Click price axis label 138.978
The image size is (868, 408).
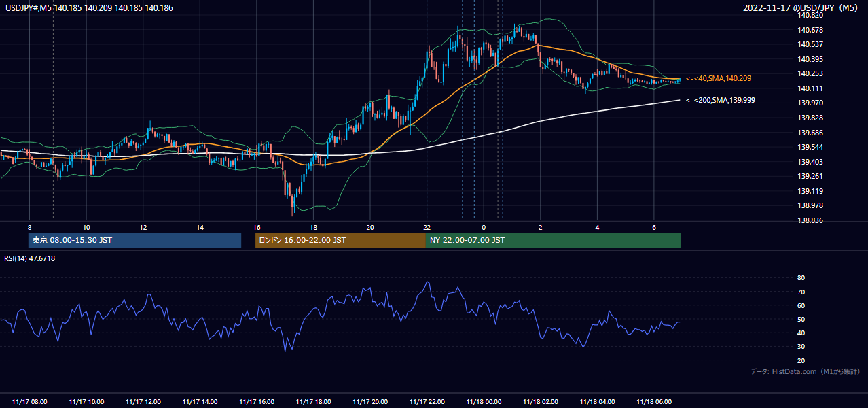point(811,205)
